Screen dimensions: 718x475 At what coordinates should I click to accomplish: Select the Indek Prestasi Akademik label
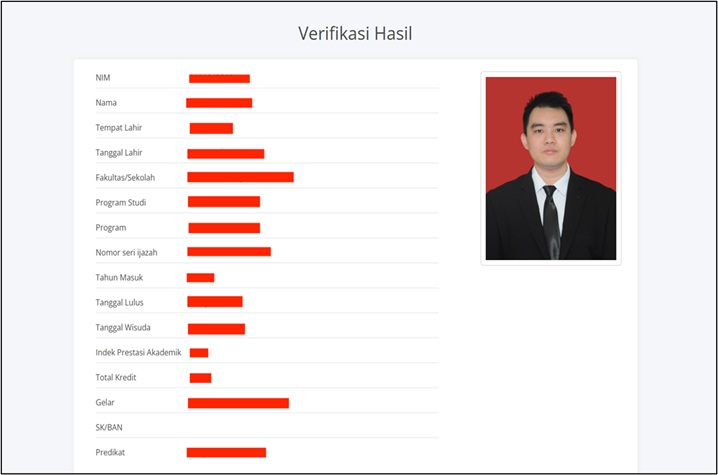138,352
